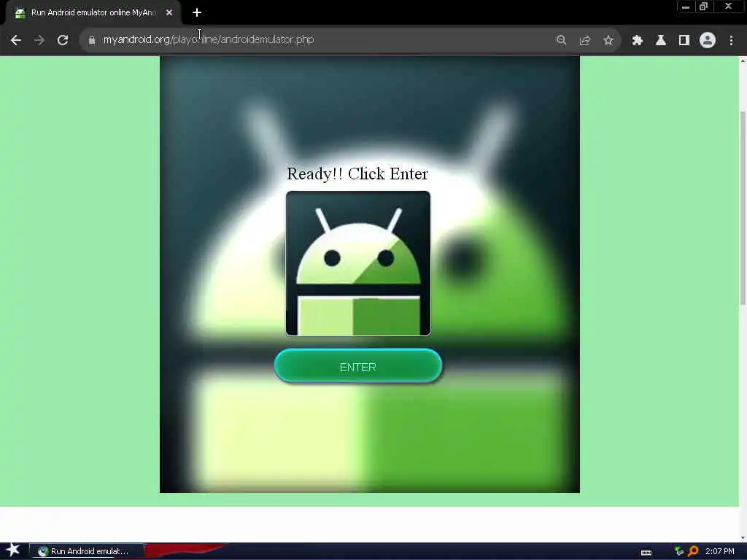Click the scrollbar up arrow

(x=743, y=61)
